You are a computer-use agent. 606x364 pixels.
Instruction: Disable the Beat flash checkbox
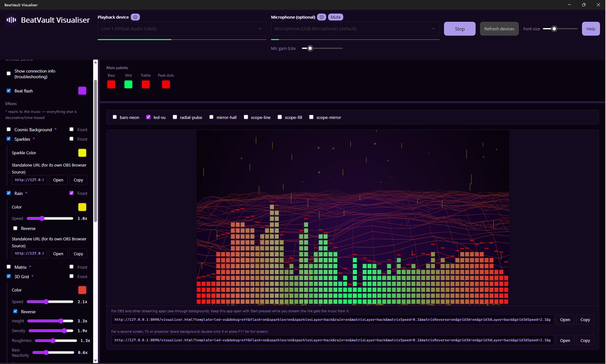[x=9, y=91]
